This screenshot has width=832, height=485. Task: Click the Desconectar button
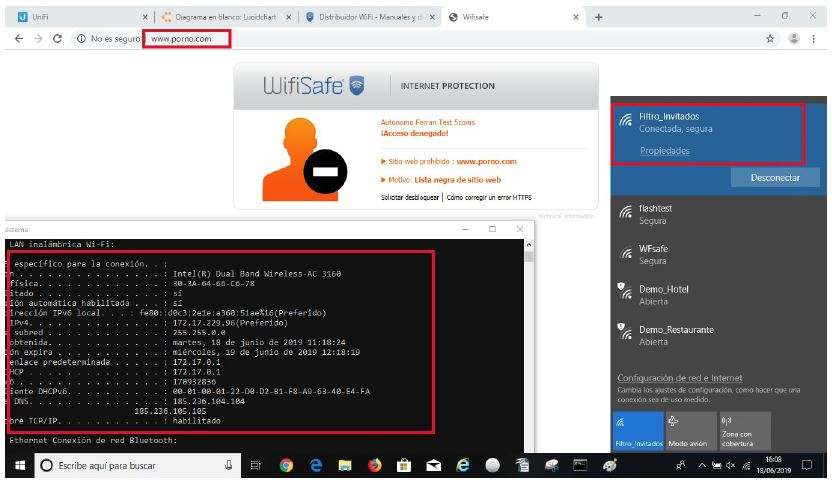pos(775,178)
